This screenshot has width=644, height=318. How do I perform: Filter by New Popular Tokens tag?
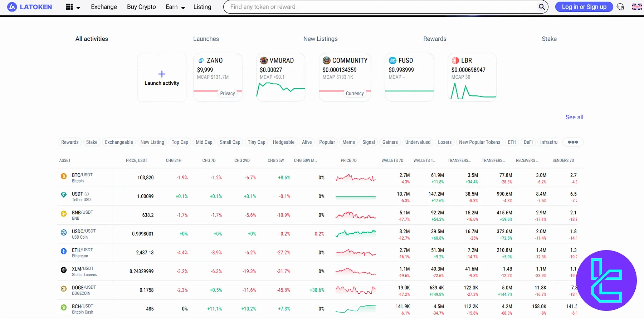pos(479,142)
